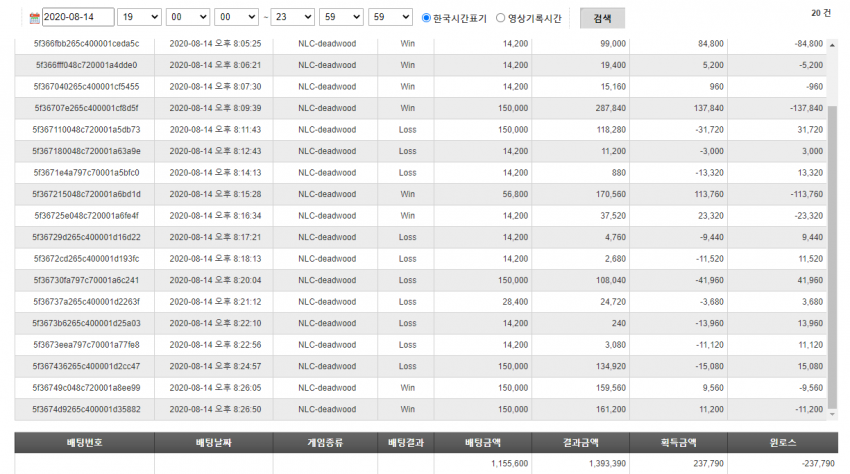Screen dimensions: 850x474
Task: Click bet ID 5f36707e265c400001cf8d5f
Action: click(86, 108)
